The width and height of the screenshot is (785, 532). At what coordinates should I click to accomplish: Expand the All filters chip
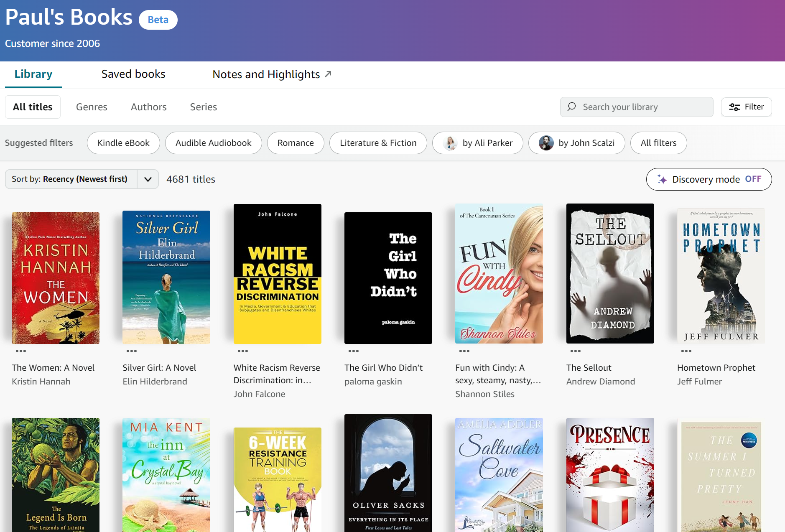pos(658,143)
